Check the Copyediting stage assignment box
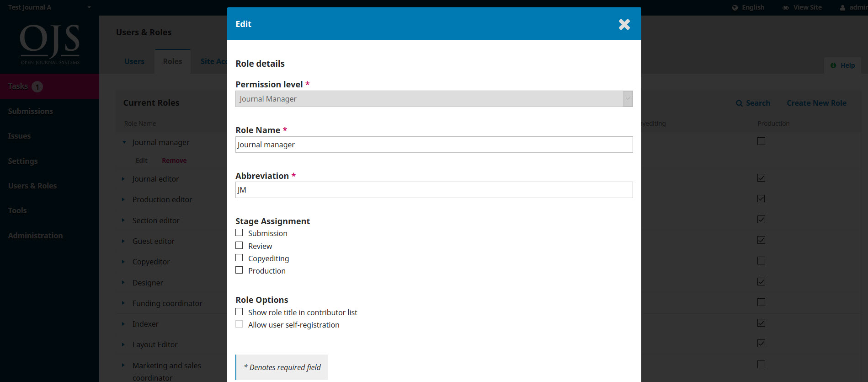Screen dimensions: 868x382 pos(239,258)
